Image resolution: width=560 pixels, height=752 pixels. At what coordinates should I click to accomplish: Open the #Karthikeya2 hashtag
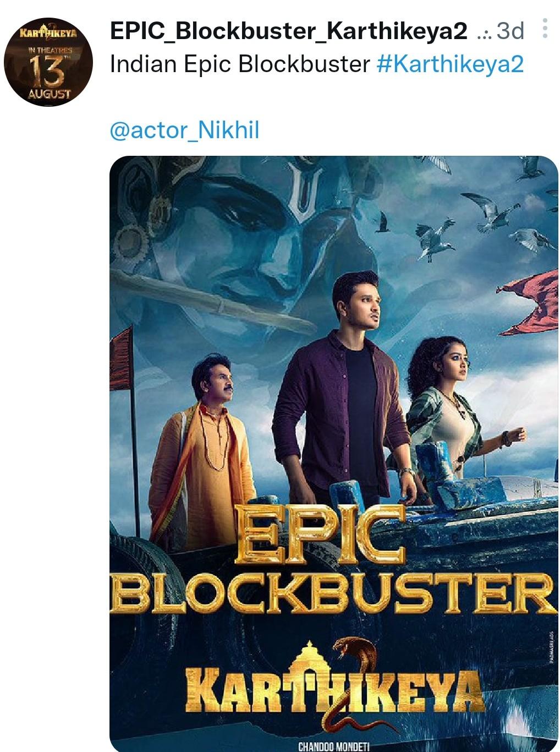coord(450,64)
